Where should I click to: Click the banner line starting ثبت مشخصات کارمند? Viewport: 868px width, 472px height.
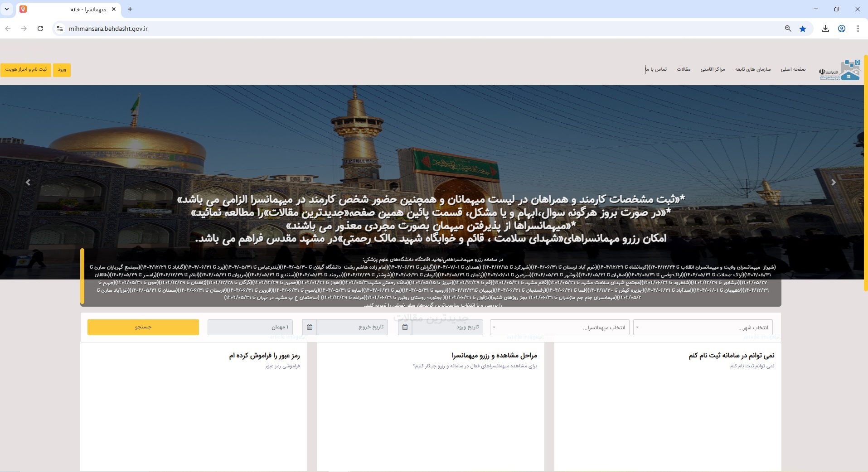(431, 199)
